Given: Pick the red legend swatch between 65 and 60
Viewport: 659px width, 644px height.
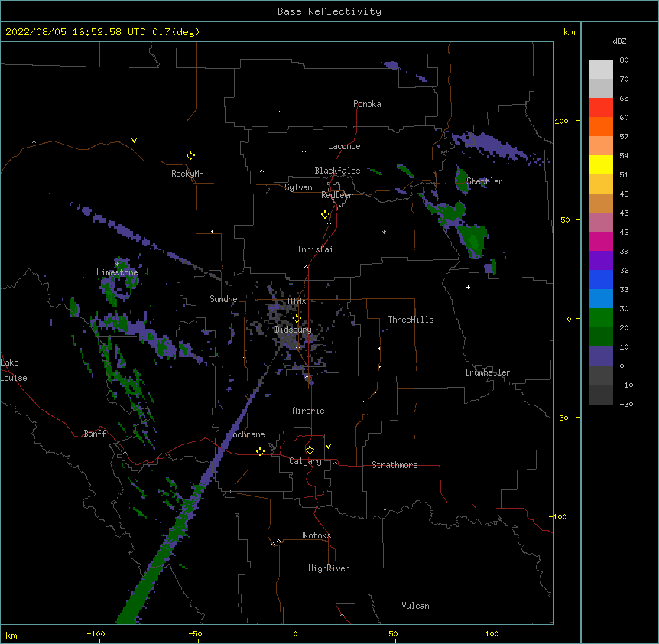Looking at the screenshot, I should pos(601,107).
